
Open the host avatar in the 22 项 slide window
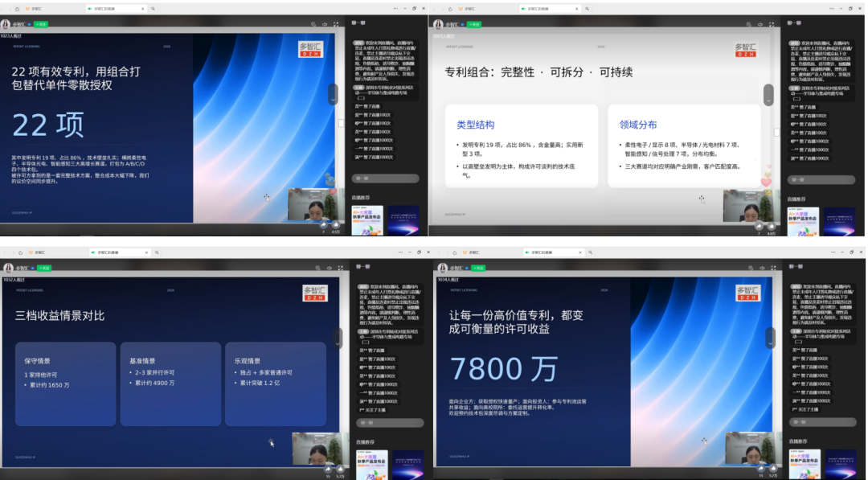(x=6, y=24)
